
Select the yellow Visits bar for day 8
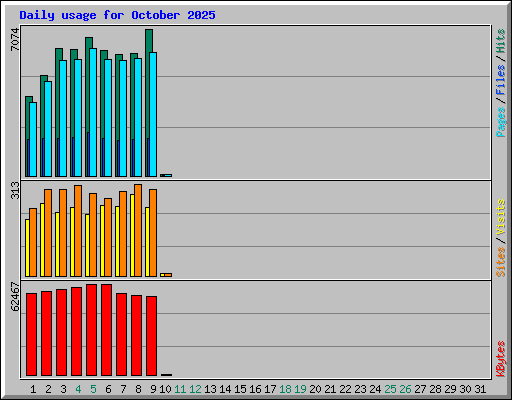pyautogui.click(x=132, y=235)
